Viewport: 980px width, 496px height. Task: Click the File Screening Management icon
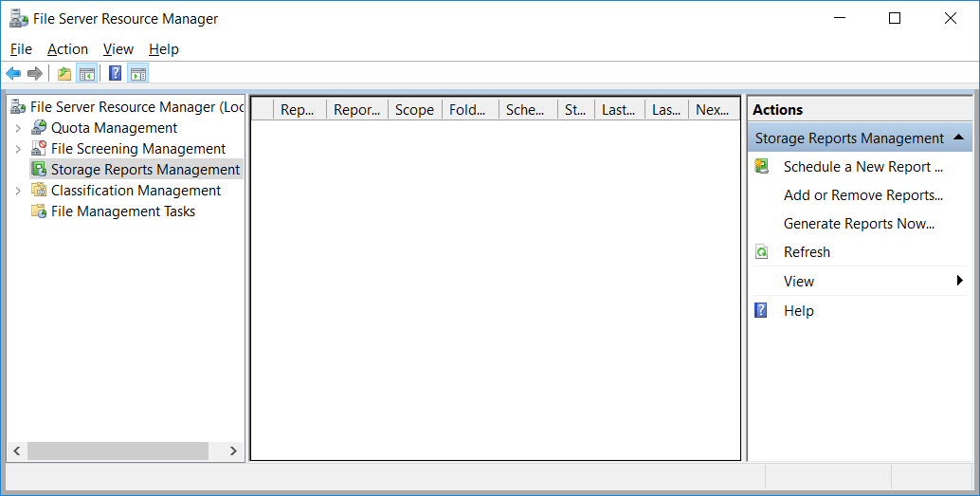[39, 148]
